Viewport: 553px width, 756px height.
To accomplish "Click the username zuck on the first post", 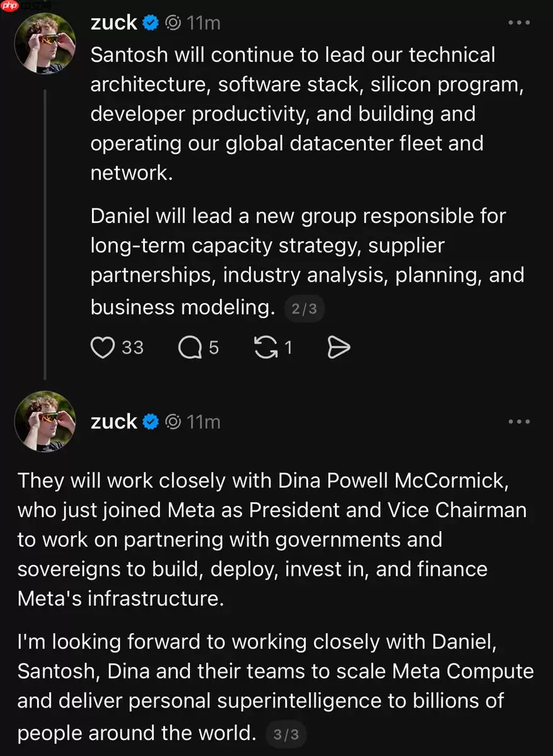I will click(x=114, y=22).
